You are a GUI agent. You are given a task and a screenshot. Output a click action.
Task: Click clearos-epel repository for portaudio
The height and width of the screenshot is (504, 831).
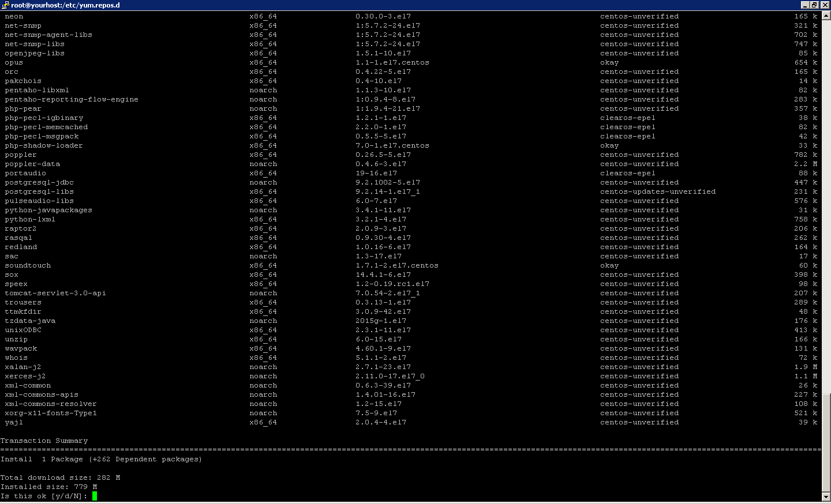click(628, 173)
